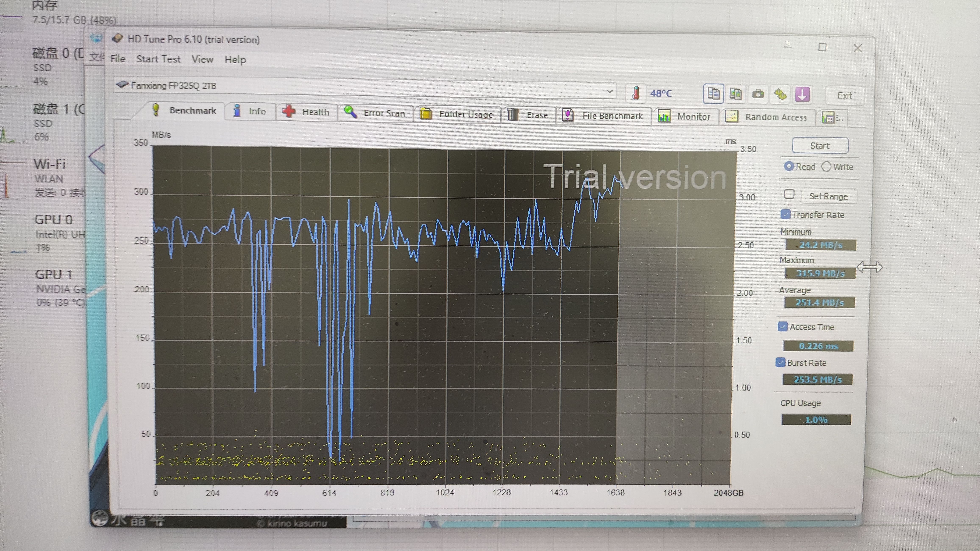Expand the Fanxiang FP325Q drive dropdown
This screenshot has height=551, width=980.
609,91
